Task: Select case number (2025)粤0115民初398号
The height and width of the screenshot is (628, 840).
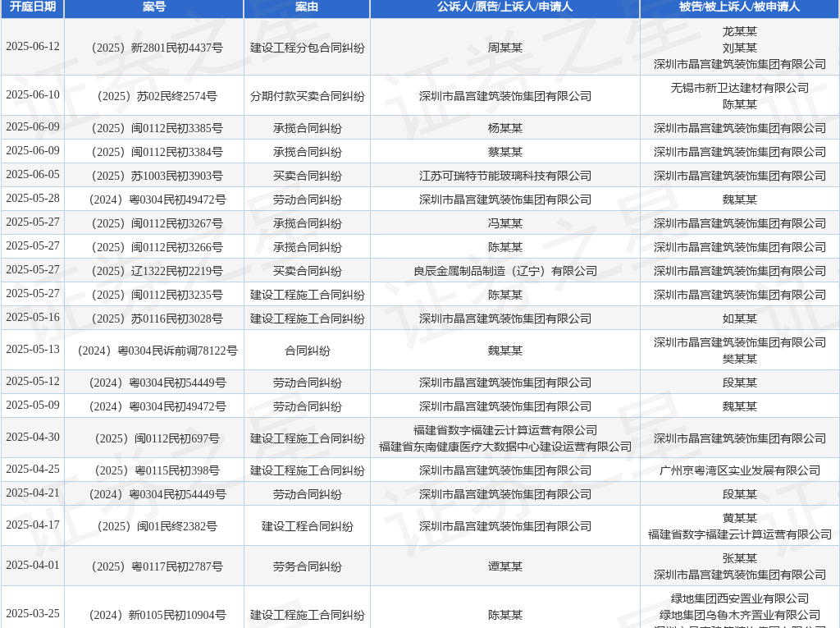Action: tap(154, 470)
